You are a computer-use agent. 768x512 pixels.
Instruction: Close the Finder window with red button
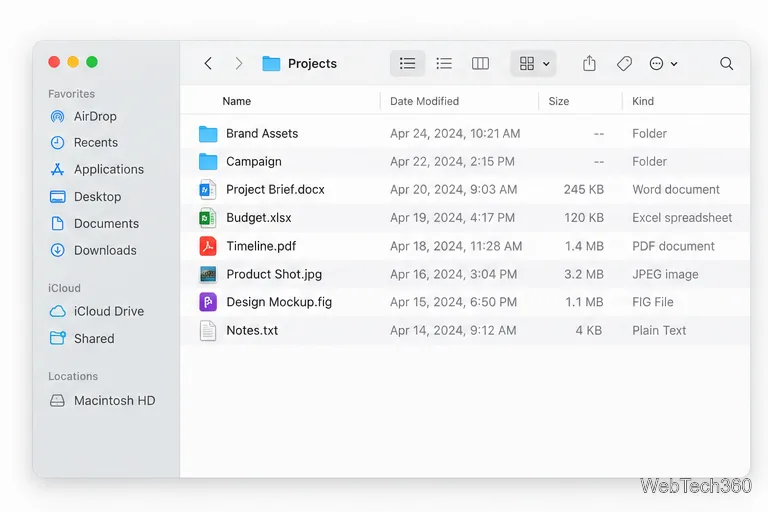click(x=54, y=62)
